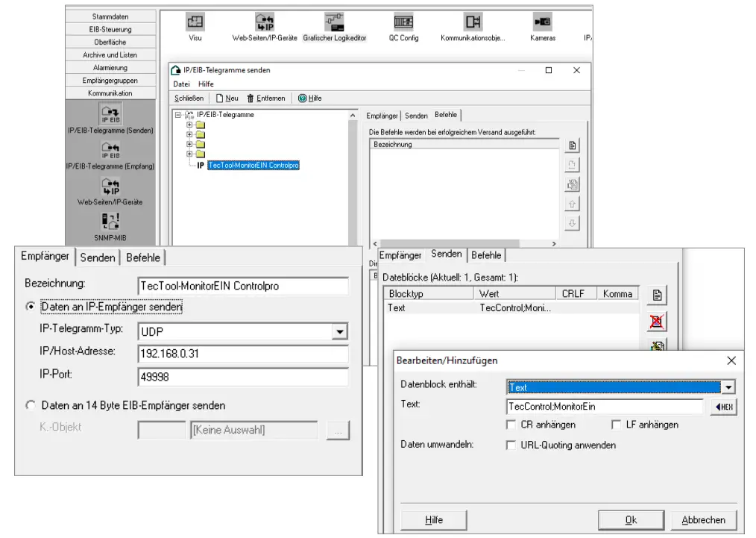Screen dimensions: 756x538
Task: Click horizontal scrollbar under Befehle list
Action: coord(463,244)
